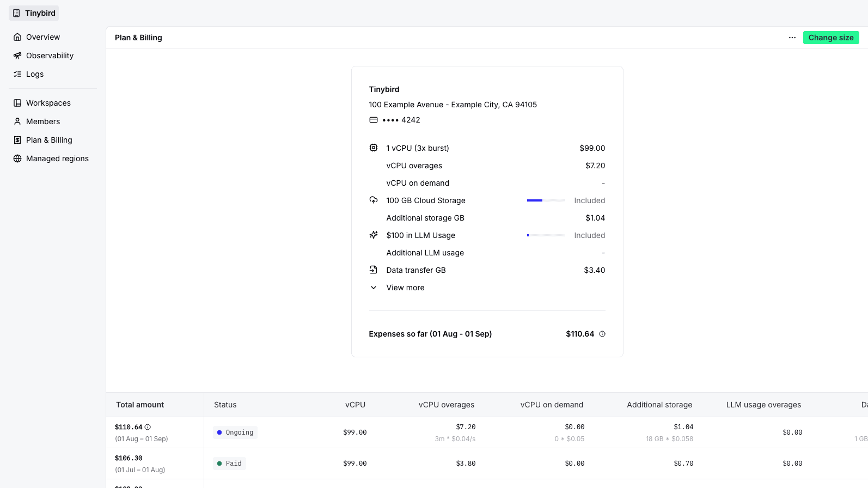The width and height of the screenshot is (868, 488).
Task: Click the View more link
Action: pos(405,288)
